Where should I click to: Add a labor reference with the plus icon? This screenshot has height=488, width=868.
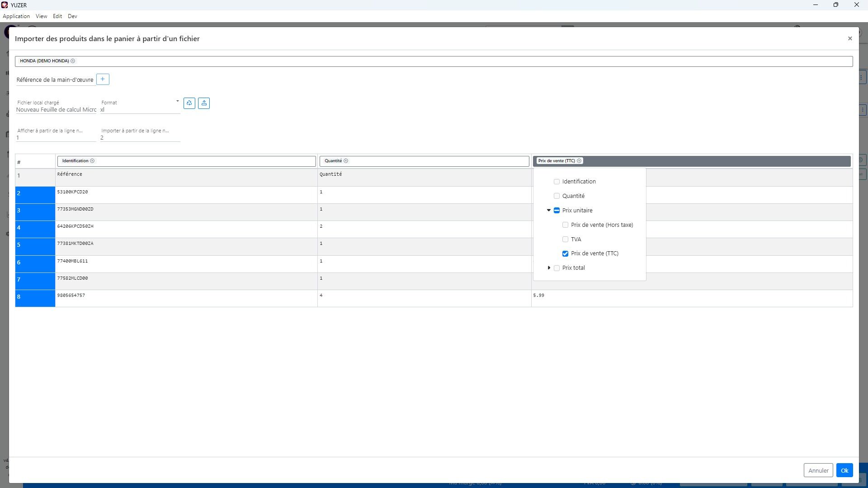tap(103, 80)
